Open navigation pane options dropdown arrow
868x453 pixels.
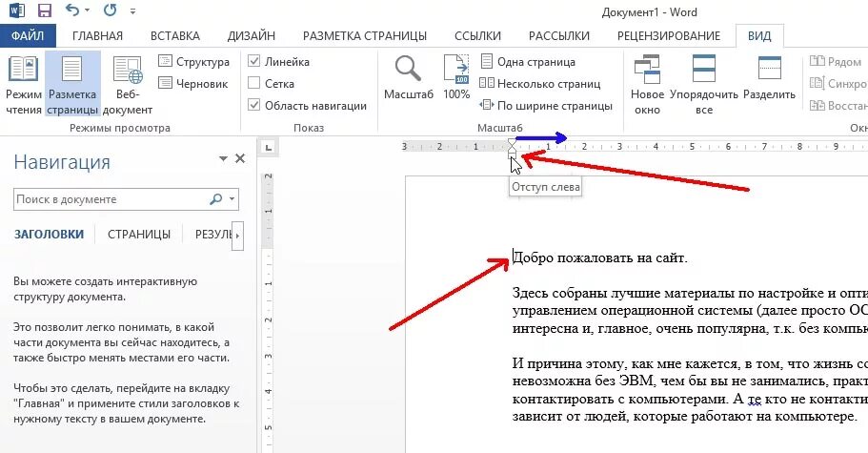coord(223,159)
